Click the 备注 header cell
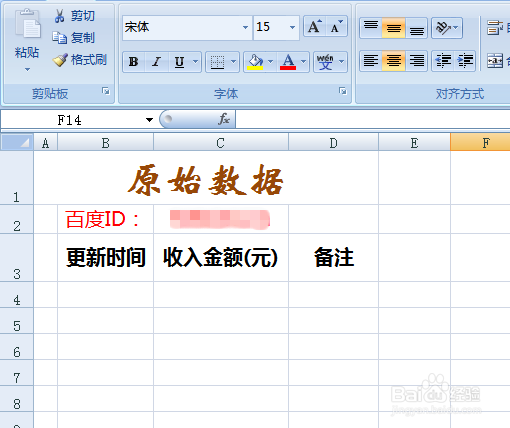Image resolution: width=510 pixels, height=428 pixels. pyautogui.click(x=333, y=258)
